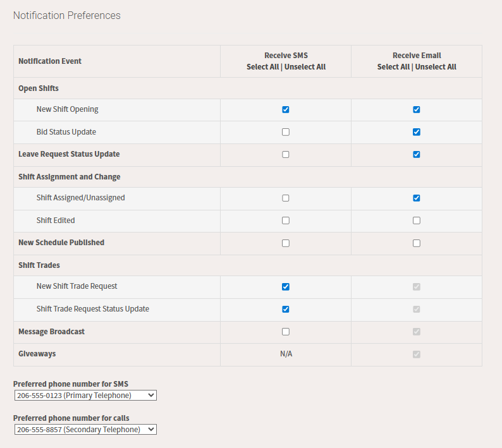Uncheck SMS for New Shift Opening

point(286,109)
